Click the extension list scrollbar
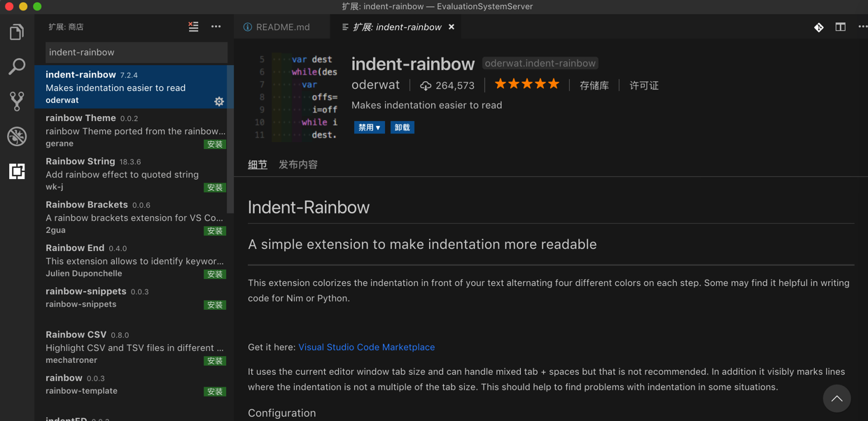 (231, 139)
